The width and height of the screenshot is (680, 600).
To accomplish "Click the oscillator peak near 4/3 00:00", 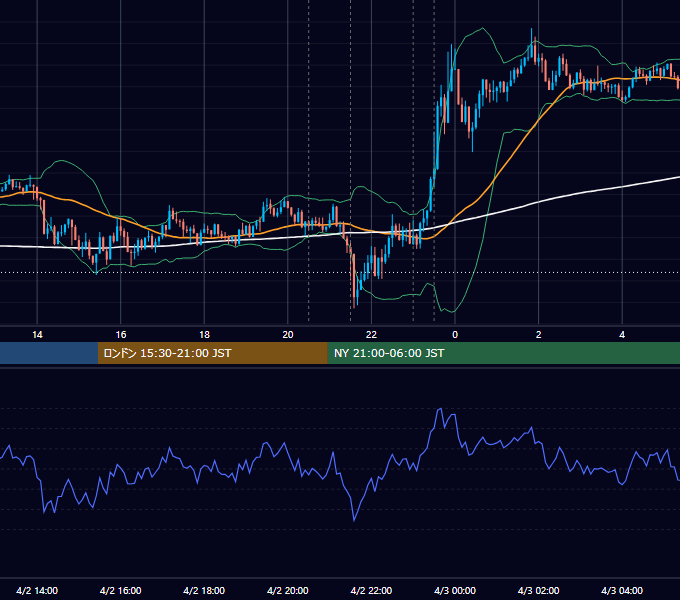I will tap(440, 409).
